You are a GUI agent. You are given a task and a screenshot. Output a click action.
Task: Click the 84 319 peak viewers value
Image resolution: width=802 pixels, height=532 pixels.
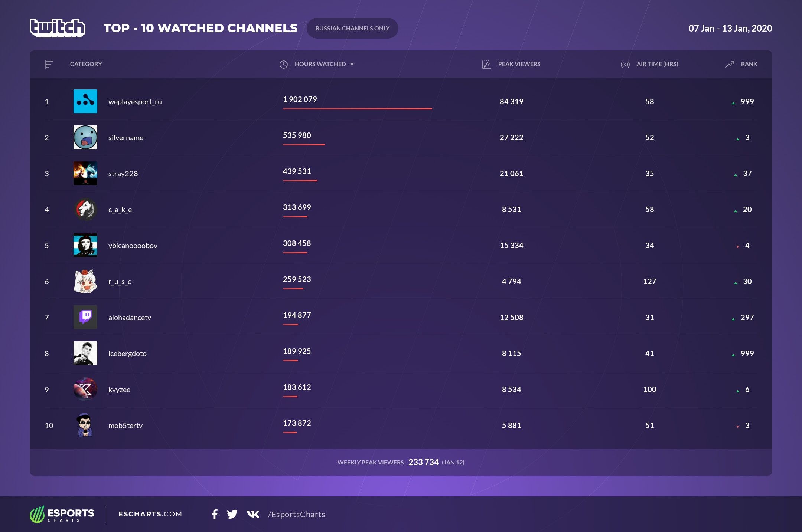(x=511, y=102)
